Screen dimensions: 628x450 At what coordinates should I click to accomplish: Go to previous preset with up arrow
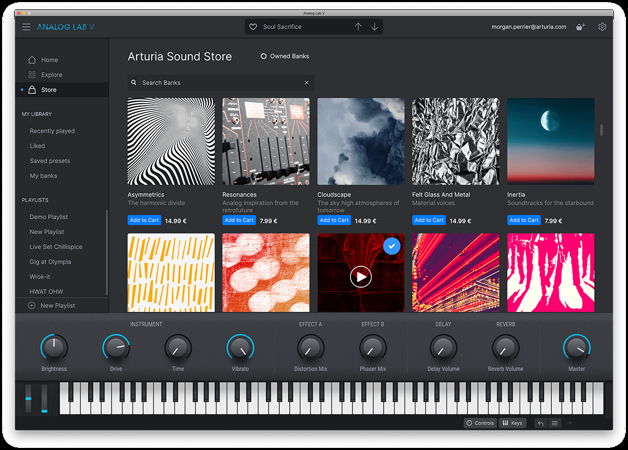[358, 26]
